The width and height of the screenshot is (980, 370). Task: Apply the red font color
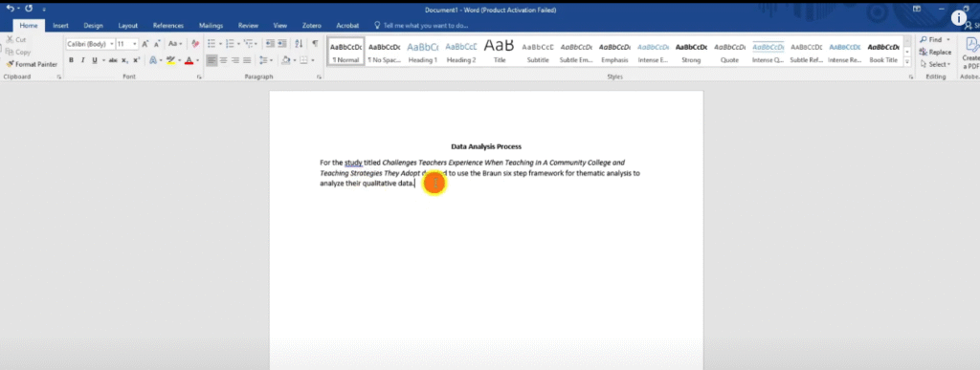click(x=189, y=60)
